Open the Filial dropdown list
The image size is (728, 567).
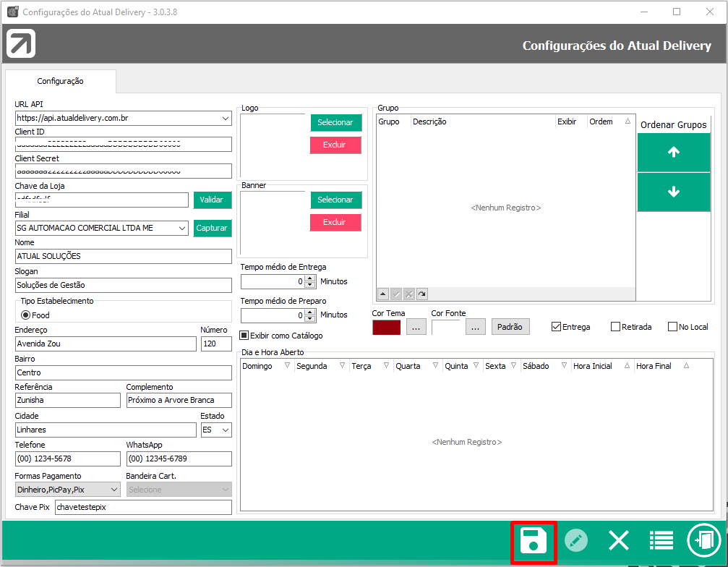point(181,228)
